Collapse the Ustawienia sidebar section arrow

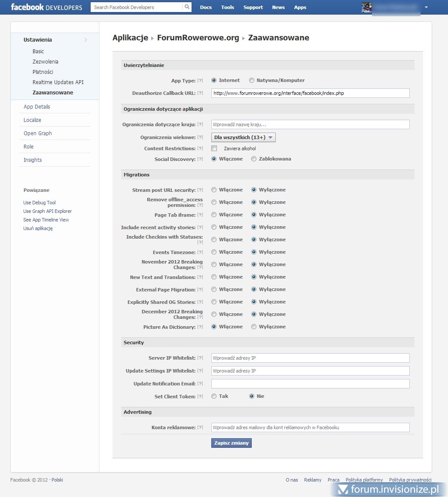coord(85,40)
